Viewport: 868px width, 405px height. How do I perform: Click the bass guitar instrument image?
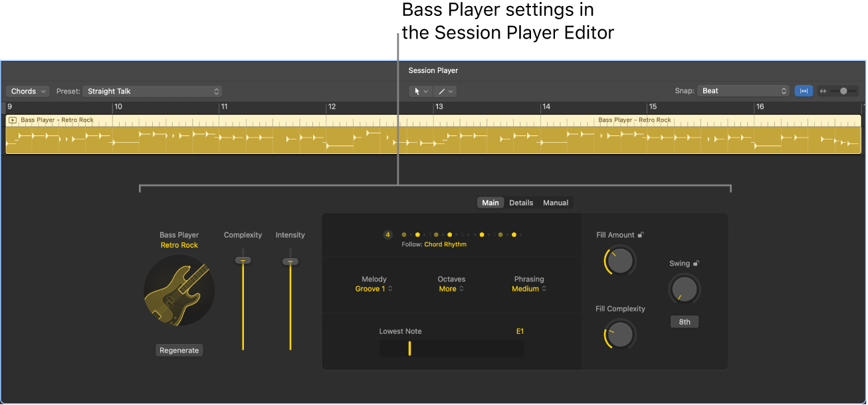click(179, 291)
